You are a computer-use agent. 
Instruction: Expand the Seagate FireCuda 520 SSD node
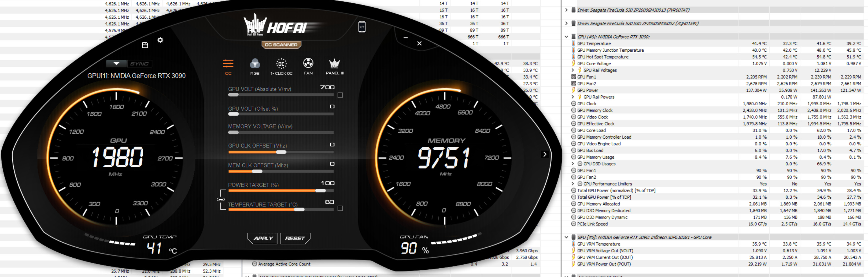pyautogui.click(x=566, y=24)
